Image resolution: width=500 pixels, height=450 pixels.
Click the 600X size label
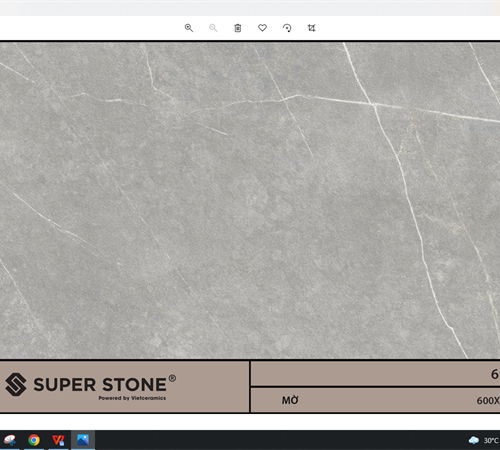tap(488, 401)
